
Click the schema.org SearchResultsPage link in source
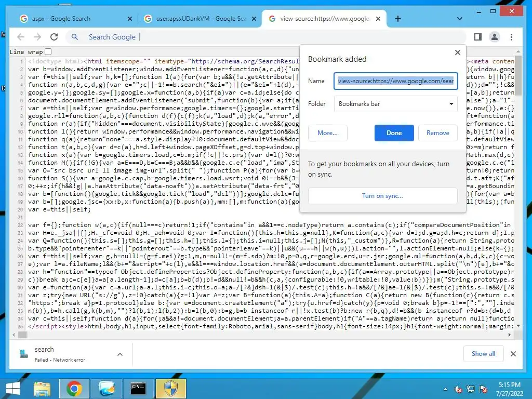coord(245,61)
